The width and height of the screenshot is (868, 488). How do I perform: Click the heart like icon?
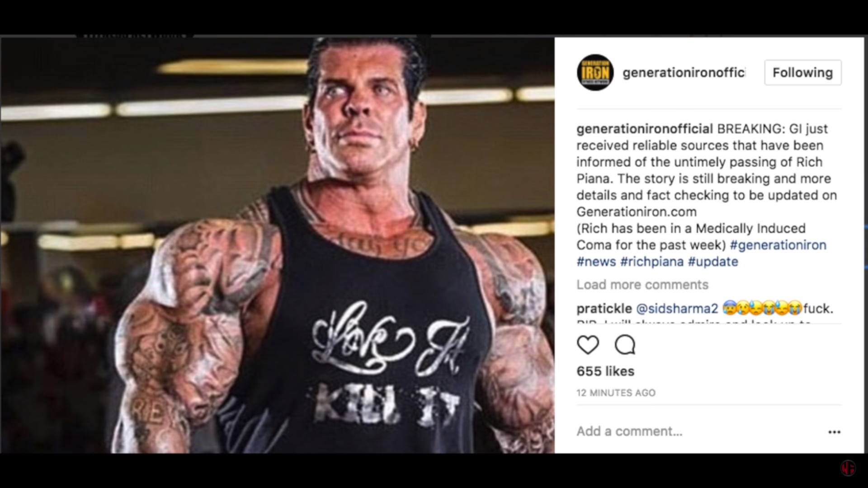(588, 345)
